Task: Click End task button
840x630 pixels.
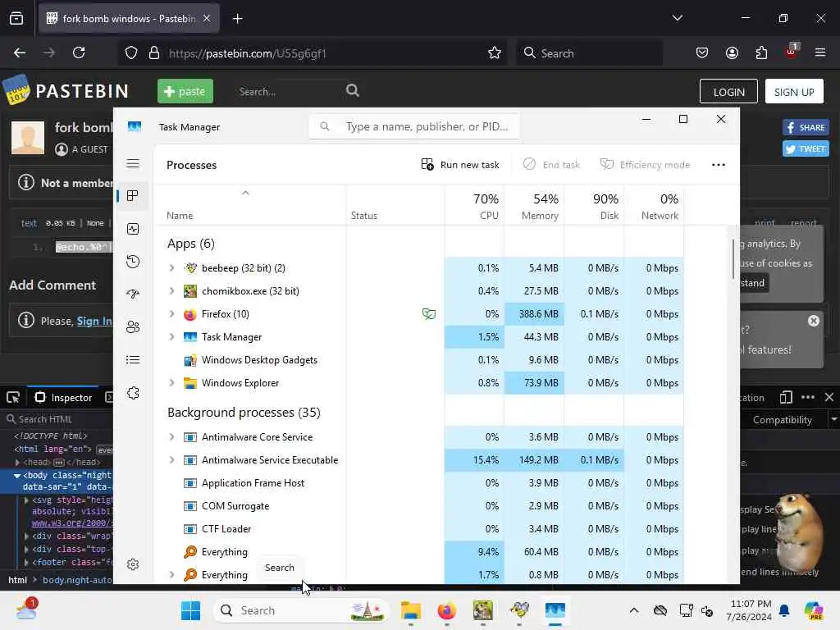Action: click(x=552, y=164)
